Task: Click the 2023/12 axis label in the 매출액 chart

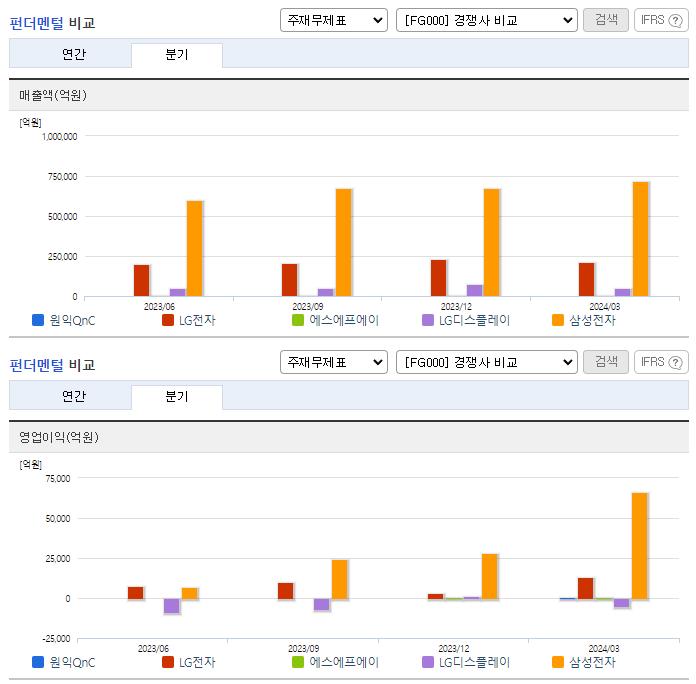Action: coord(456,306)
